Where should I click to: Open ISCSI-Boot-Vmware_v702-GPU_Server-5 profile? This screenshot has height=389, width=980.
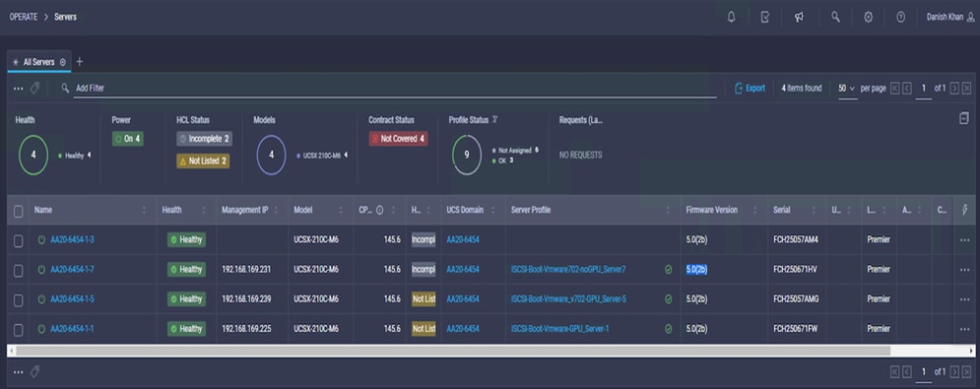click(x=568, y=299)
